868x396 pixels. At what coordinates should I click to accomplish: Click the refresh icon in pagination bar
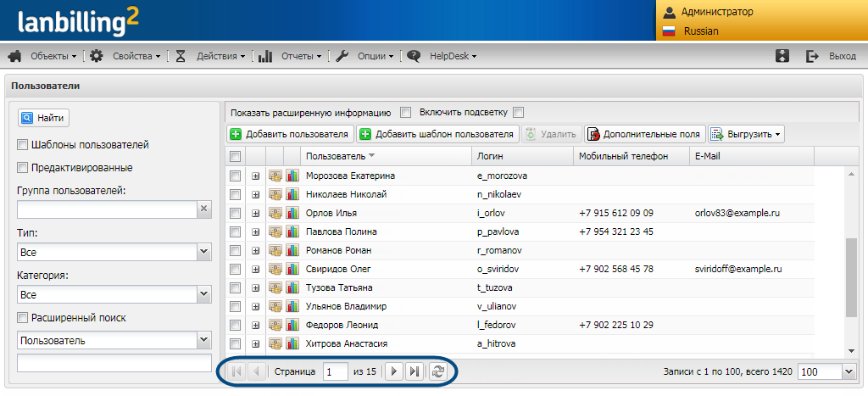pyautogui.click(x=437, y=371)
